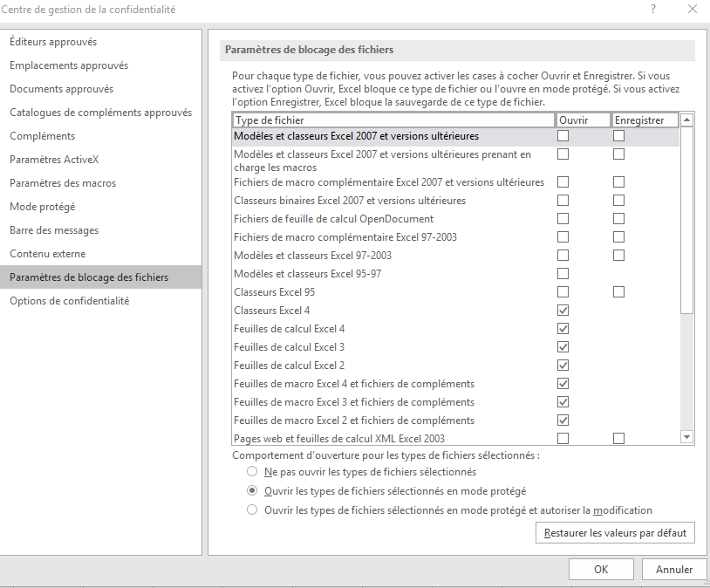Close the Centre de gestion dialog
710x588 pixels.
click(x=693, y=9)
